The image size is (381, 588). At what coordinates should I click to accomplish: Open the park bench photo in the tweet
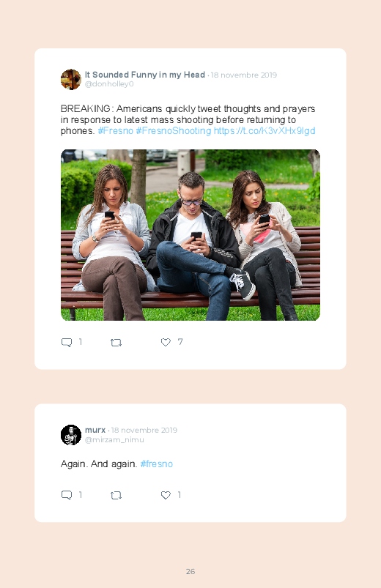click(x=190, y=235)
